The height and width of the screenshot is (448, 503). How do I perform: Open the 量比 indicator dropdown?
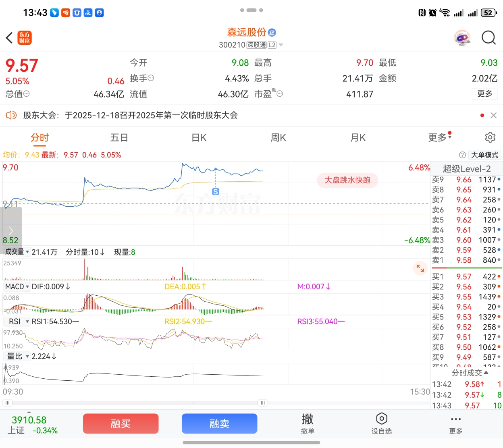pos(17,356)
